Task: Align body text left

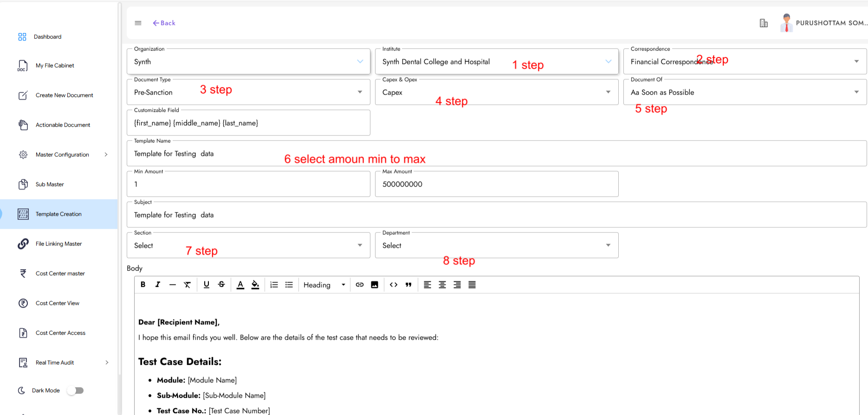Action: [428, 285]
